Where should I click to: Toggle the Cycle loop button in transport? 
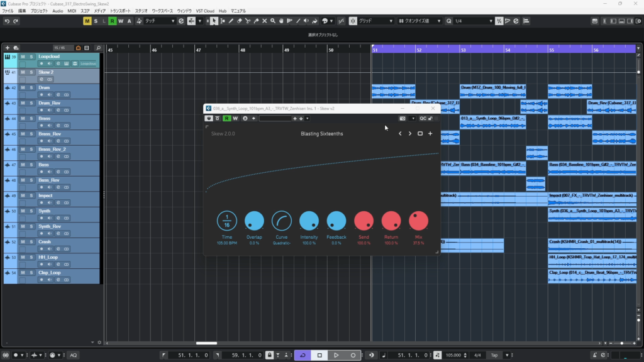[302, 355]
